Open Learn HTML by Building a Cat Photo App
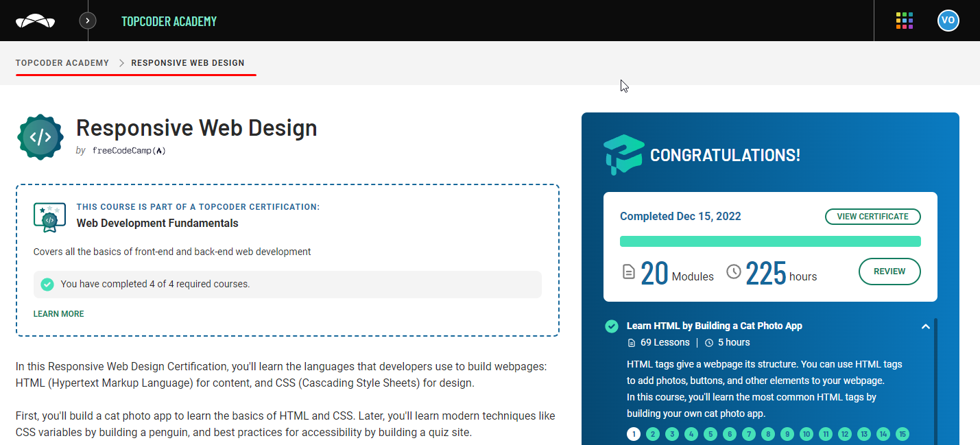980x445 pixels. (x=715, y=326)
